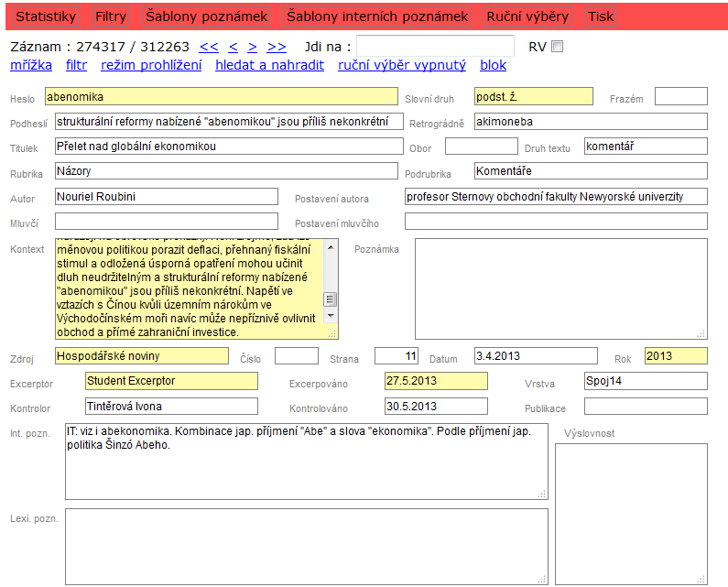This screenshot has height=587, width=728.
Task: Click the empty Publikace field
Action: pyautogui.click(x=646, y=407)
